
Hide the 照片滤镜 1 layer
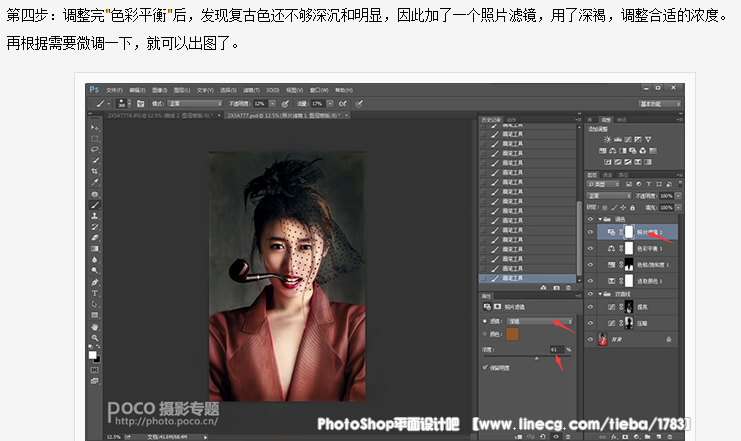[590, 232]
